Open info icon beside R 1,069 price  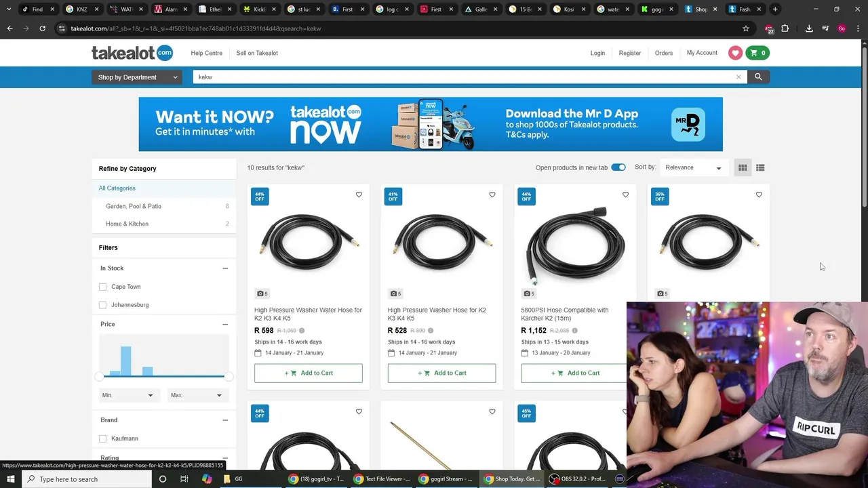[302, 331]
